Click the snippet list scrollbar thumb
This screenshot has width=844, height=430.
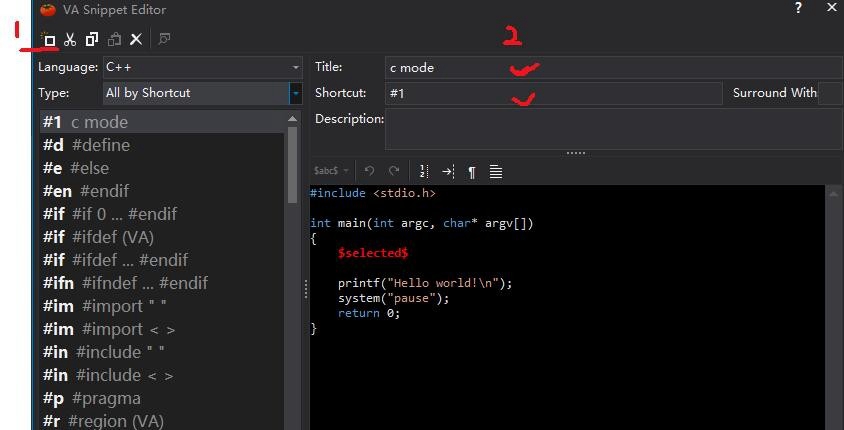pos(292,165)
